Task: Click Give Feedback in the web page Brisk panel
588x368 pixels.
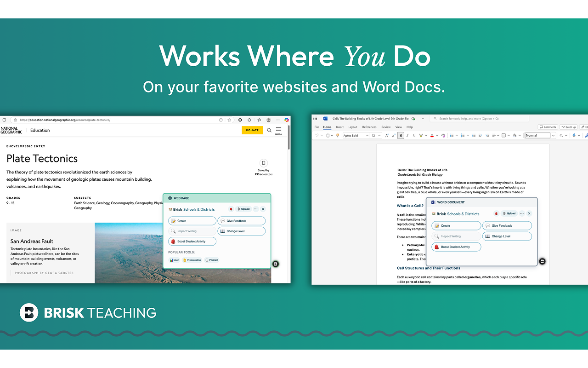Action: (x=241, y=221)
